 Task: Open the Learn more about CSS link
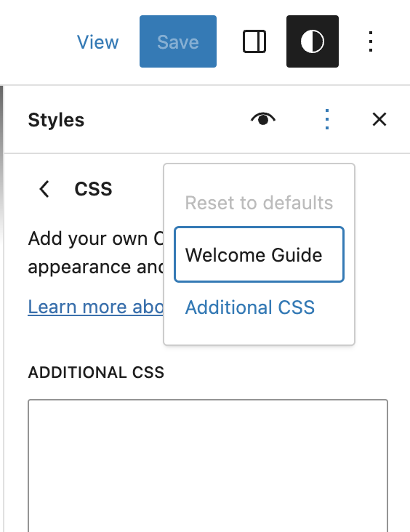pos(96,307)
